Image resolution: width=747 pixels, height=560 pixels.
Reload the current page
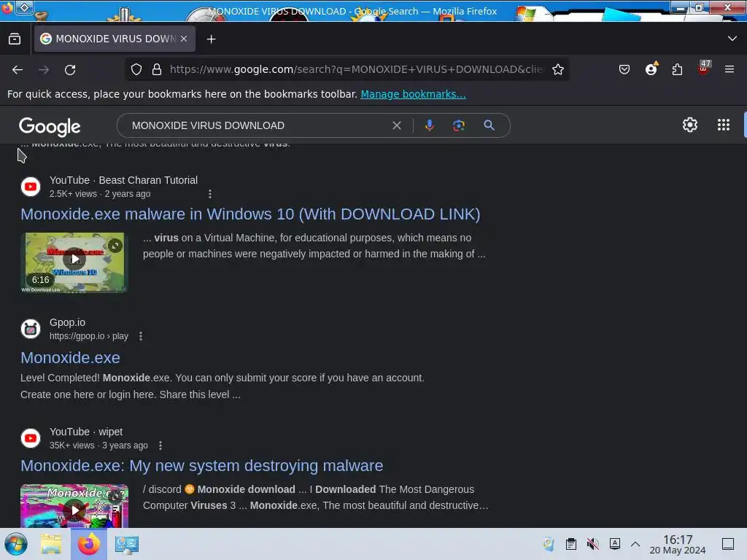coord(70,69)
